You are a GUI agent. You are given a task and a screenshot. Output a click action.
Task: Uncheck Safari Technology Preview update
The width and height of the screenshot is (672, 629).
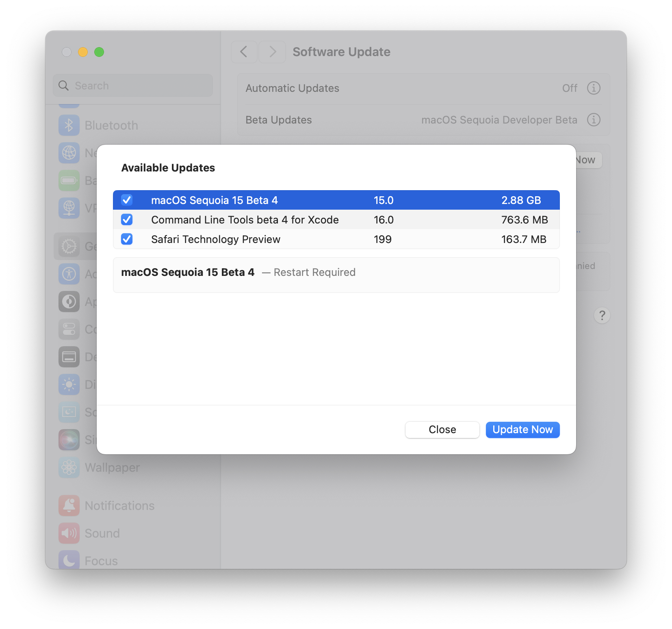pyautogui.click(x=127, y=239)
